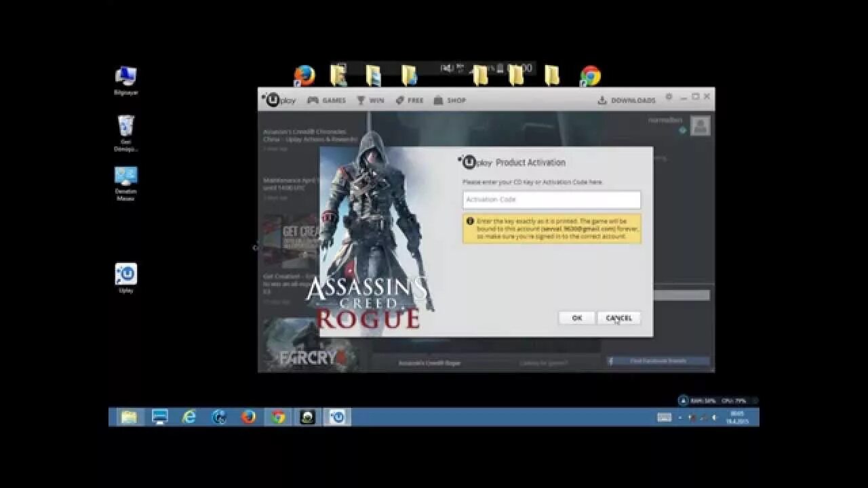Open the FREE tab in Uplay
The width and height of the screenshot is (868, 488).
point(410,100)
